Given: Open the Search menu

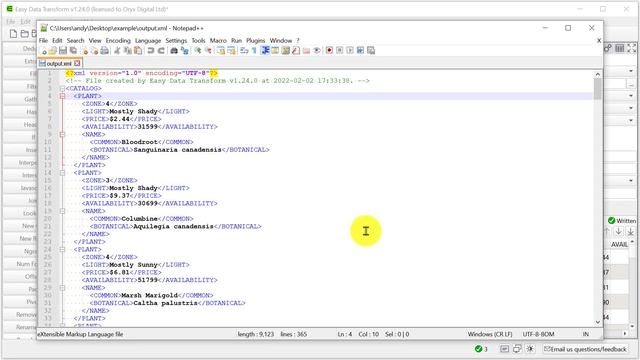Looking at the screenshot, I should 76,40.
